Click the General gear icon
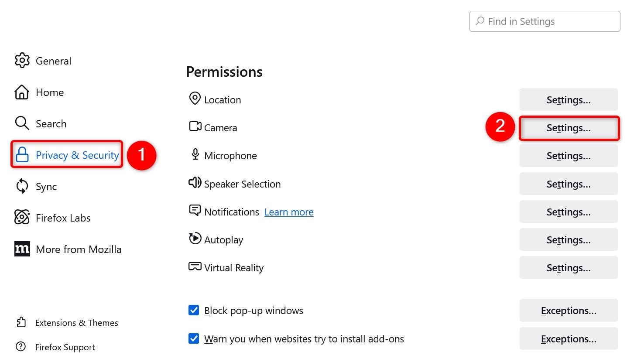 point(22,61)
